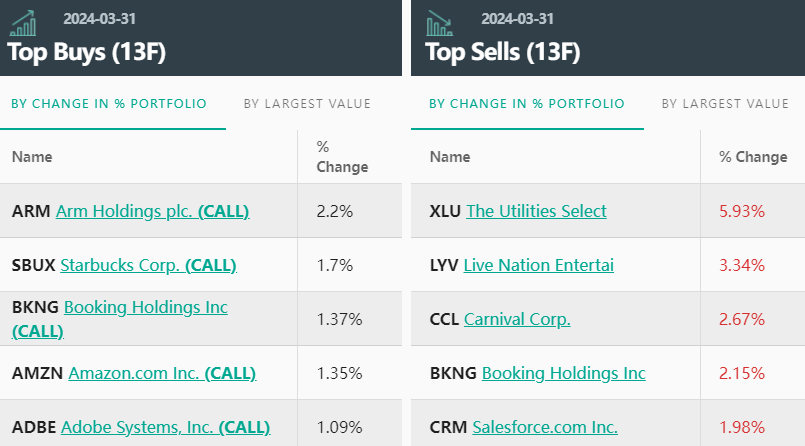The image size is (805, 446).
Task: Open Booking Holdings Inc in Top Sells
Action: click(x=563, y=373)
